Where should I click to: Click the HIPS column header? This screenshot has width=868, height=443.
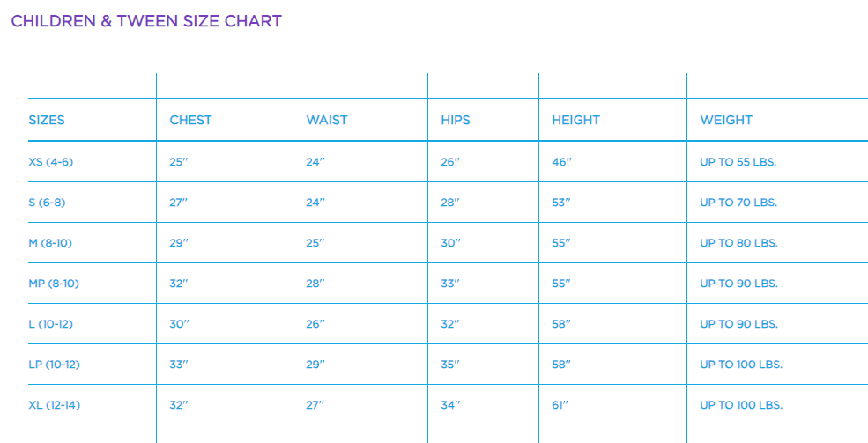[456, 120]
